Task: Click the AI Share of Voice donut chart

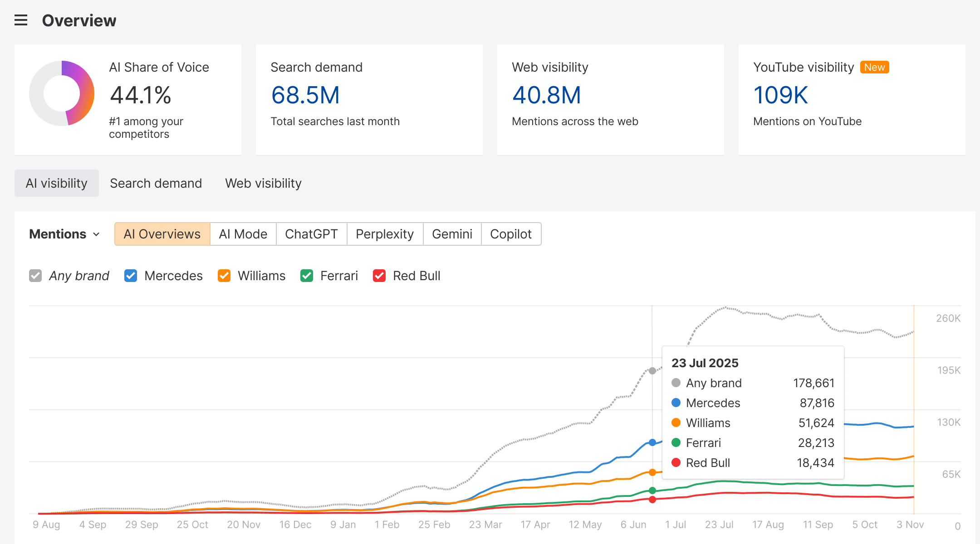Action: tap(62, 93)
